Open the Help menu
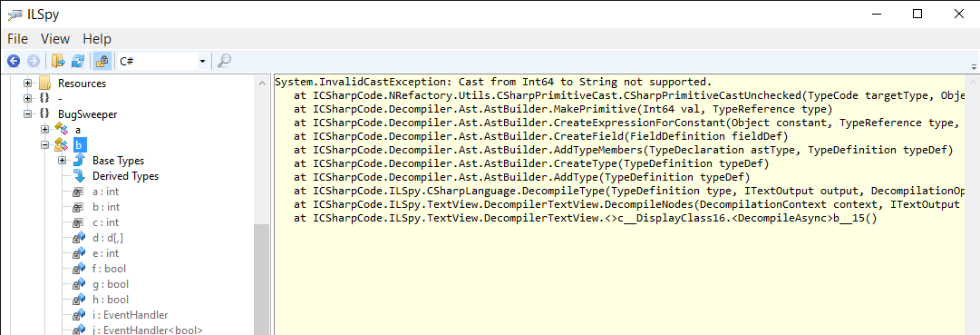Viewport: 980px width, 335px height. 97,39
